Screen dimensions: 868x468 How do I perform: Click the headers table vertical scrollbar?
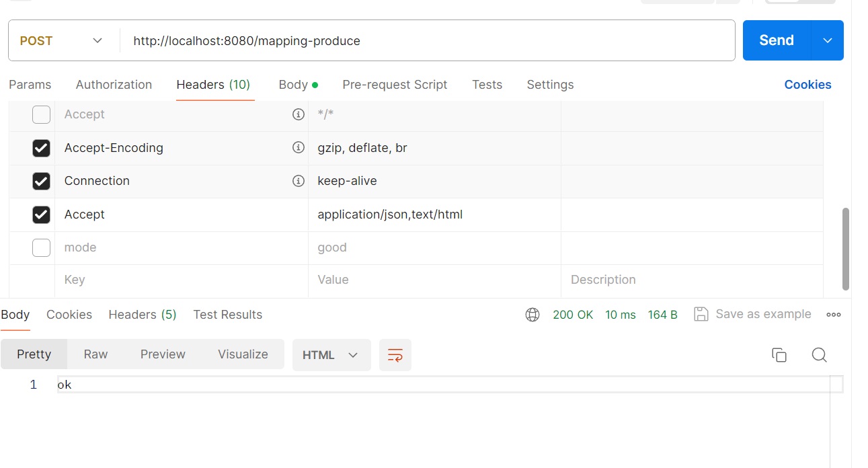point(845,249)
